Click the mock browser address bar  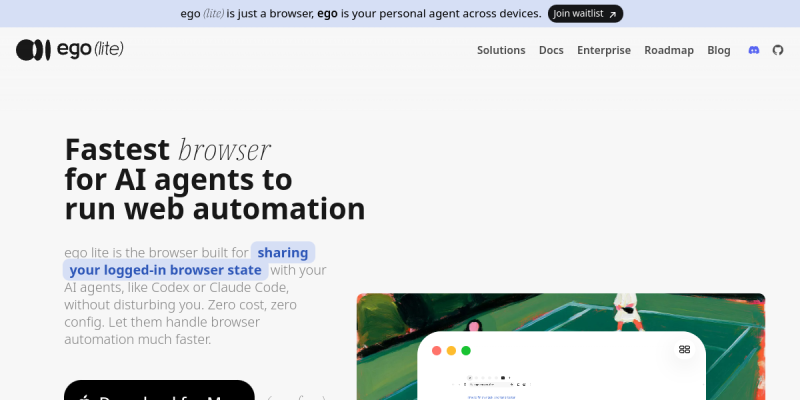tap(492, 384)
